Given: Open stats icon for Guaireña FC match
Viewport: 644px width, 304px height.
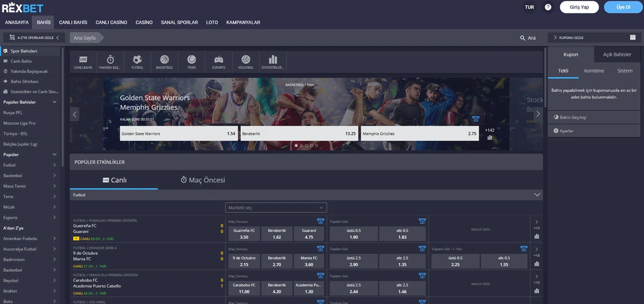Looking at the screenshot, I should 537,235.
